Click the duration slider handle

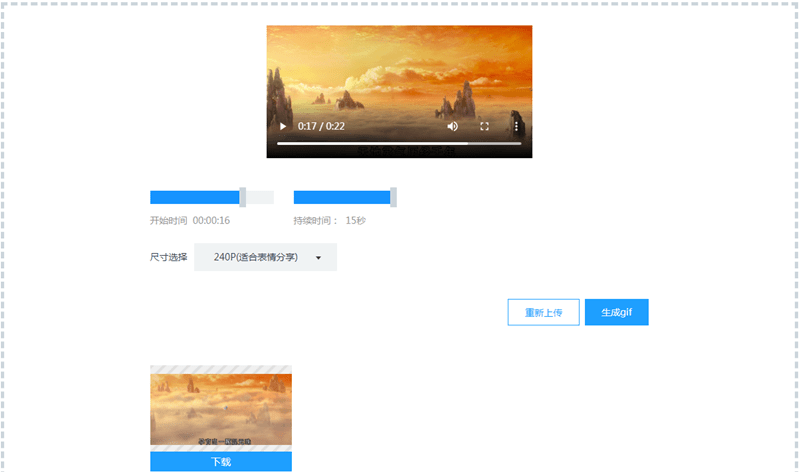pyautogui.click(x=393, y=197)
